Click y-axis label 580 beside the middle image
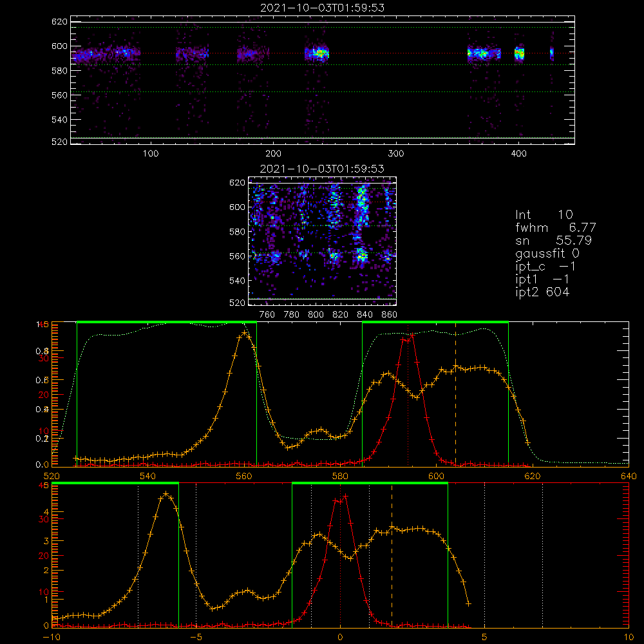Screen dimensions: 644x644 click(x=237, y=232)
